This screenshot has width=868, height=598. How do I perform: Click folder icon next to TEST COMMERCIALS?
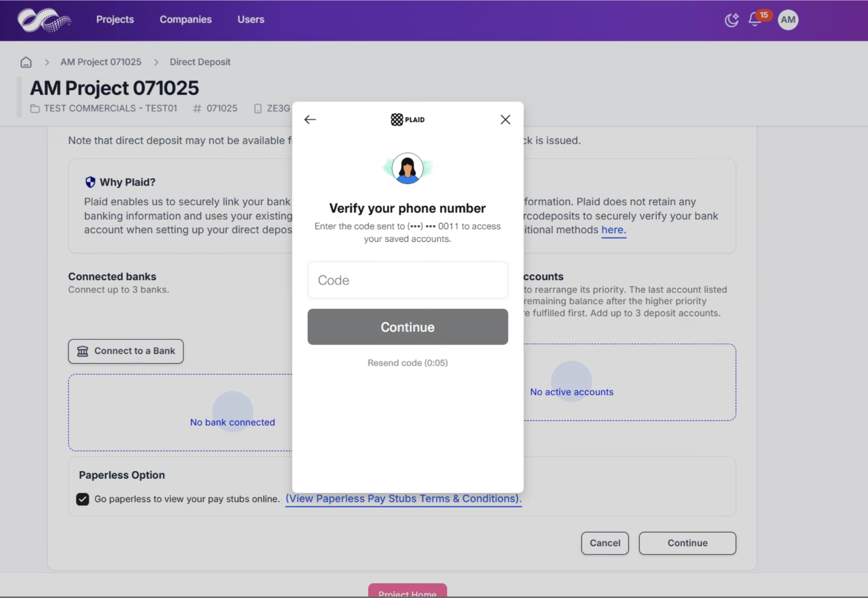coord(35,109)
